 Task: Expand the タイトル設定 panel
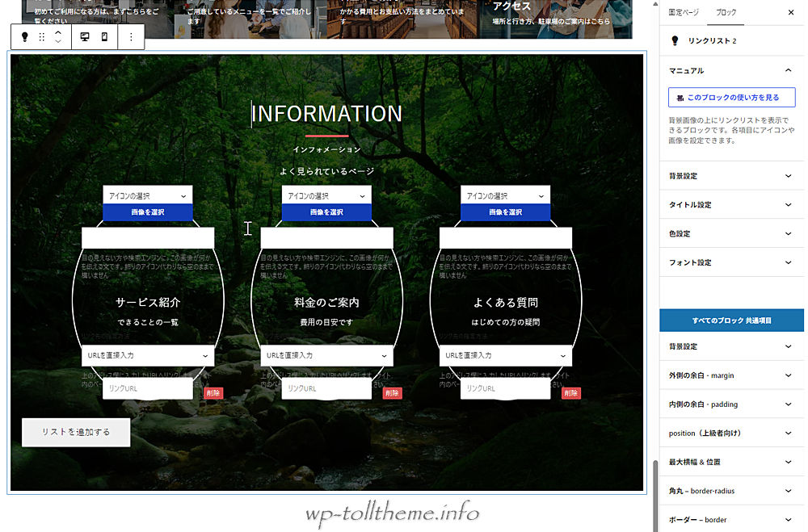[x=732, y=204]
